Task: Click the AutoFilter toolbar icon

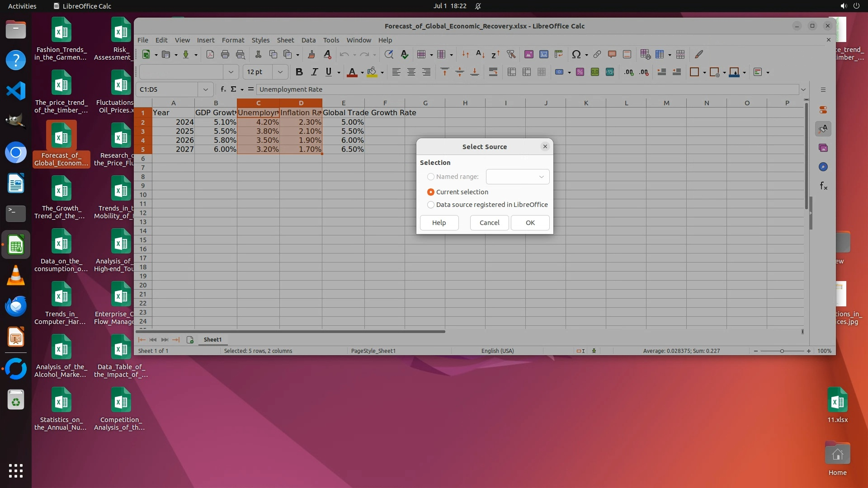Action: coord(511,54)
